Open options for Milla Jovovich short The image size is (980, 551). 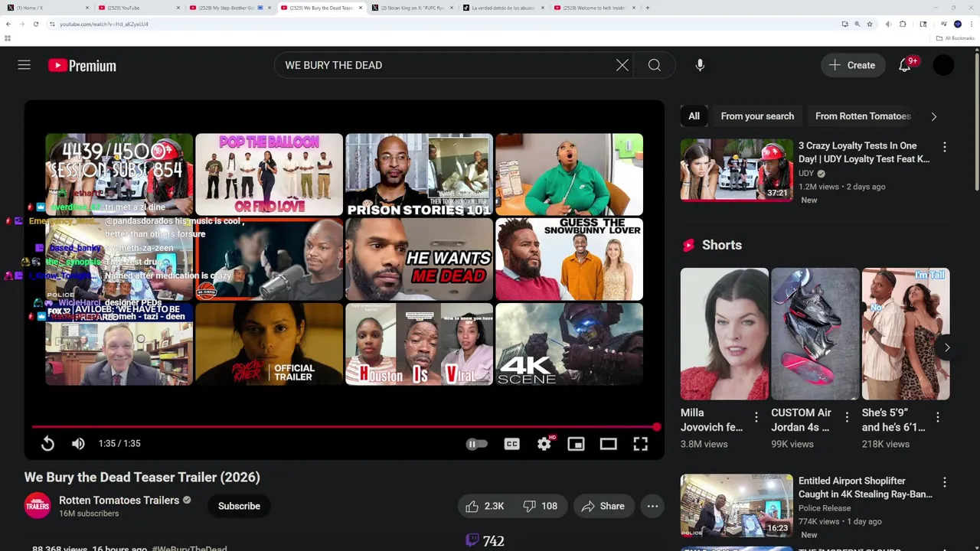(x=756, y=417)
